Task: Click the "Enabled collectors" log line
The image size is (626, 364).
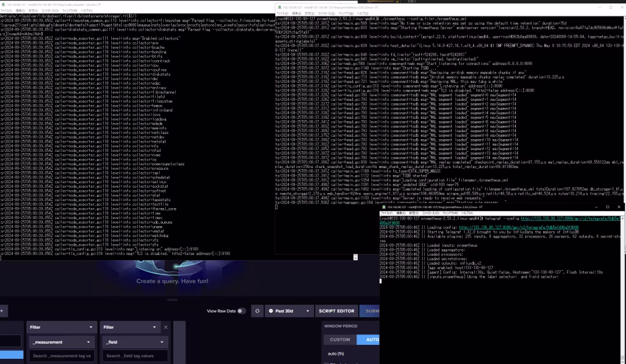Action: click(x=90, y=38)
